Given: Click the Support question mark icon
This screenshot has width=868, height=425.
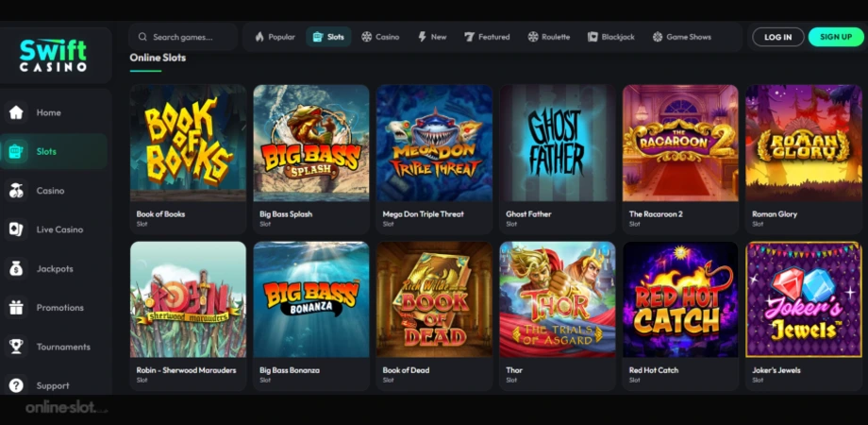Looking at the screenshot, I should tap(16, 385).
